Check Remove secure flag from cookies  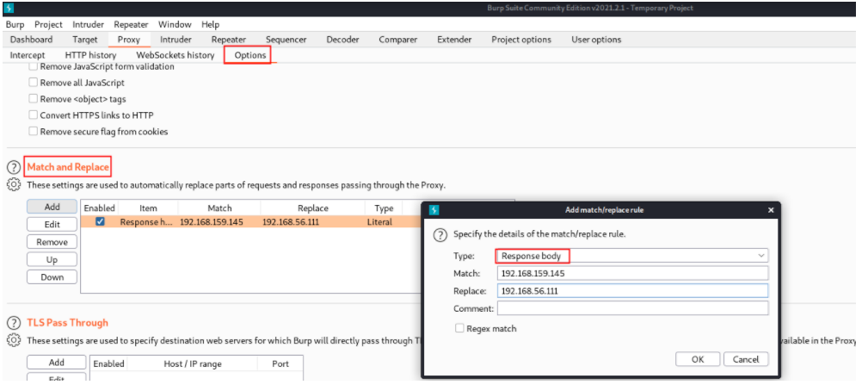(34, 132)
